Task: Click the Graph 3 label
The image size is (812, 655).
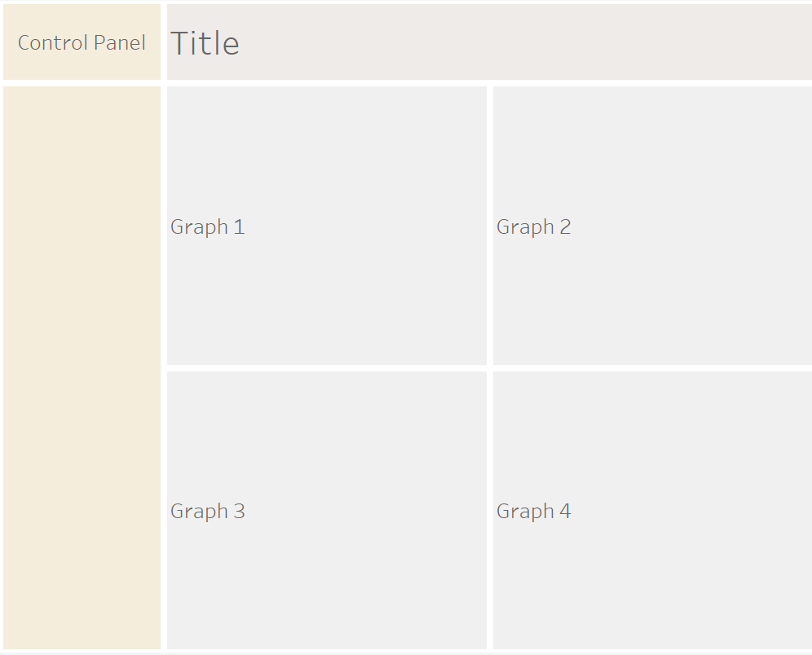Action: 207,511
